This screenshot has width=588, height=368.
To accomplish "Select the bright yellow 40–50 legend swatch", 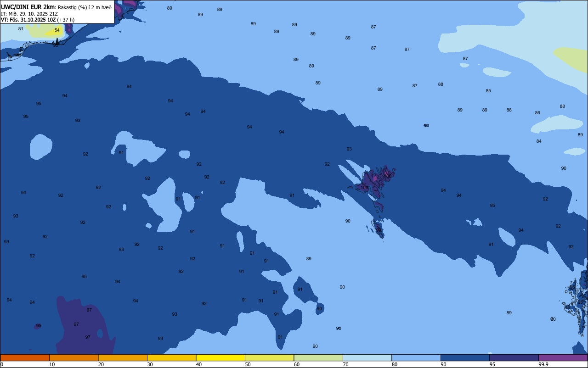I will 220,357.
